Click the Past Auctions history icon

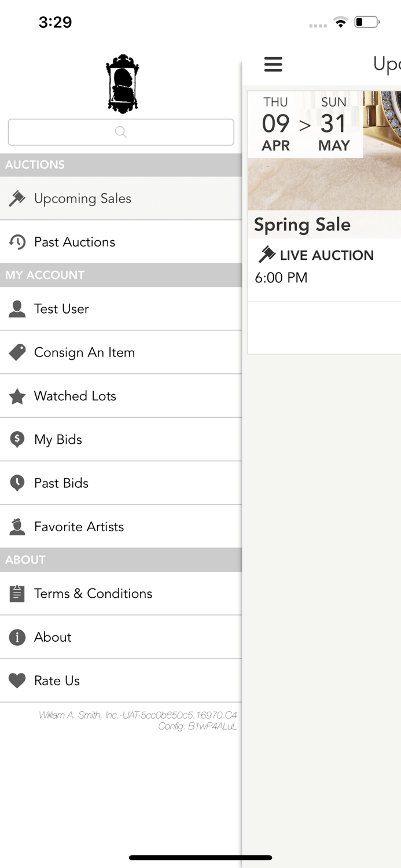pos(17,242)
